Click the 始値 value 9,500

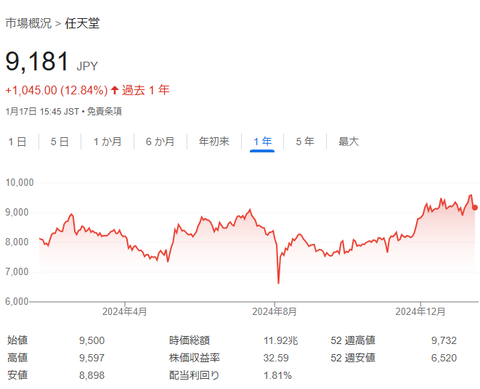(x=92, y=341)
